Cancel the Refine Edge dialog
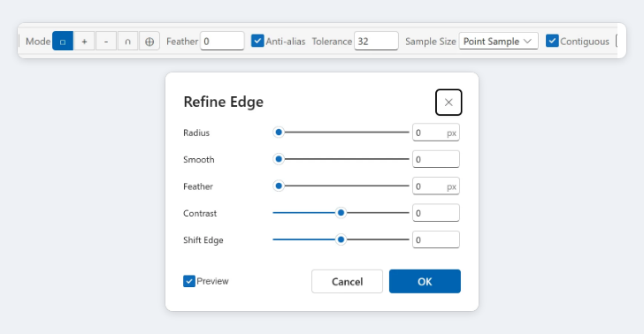 point(347,282)
